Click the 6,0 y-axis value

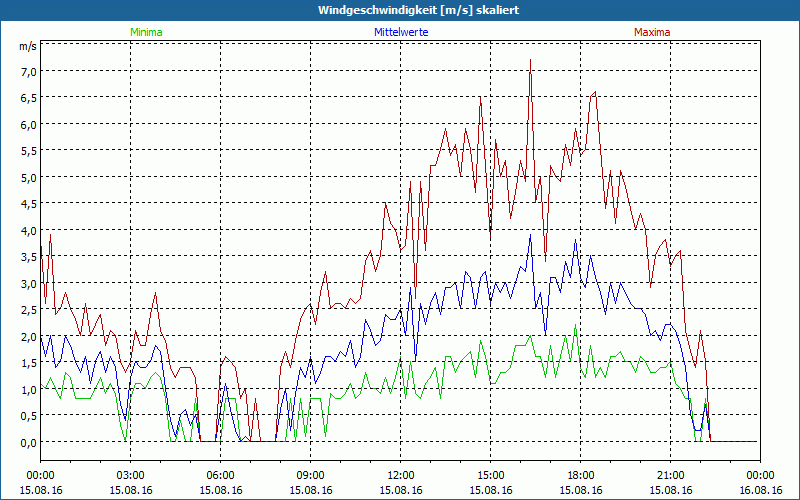[29, 124]
